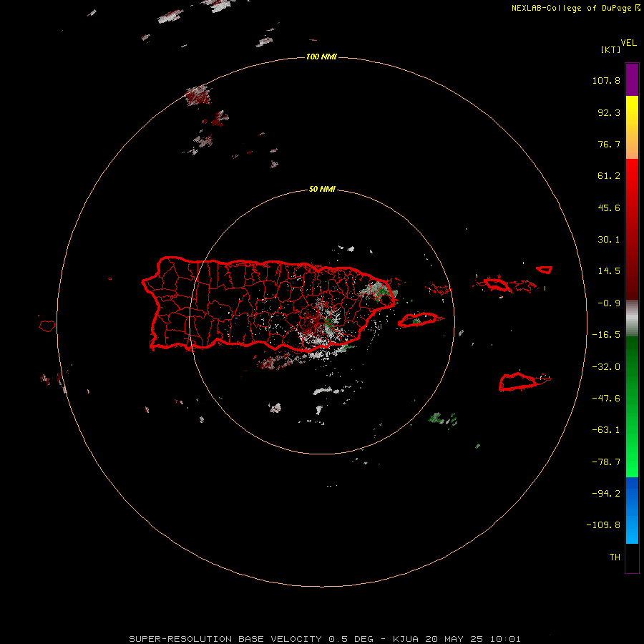Click the purple segment of velocity color bar

[x=632, y=80]
